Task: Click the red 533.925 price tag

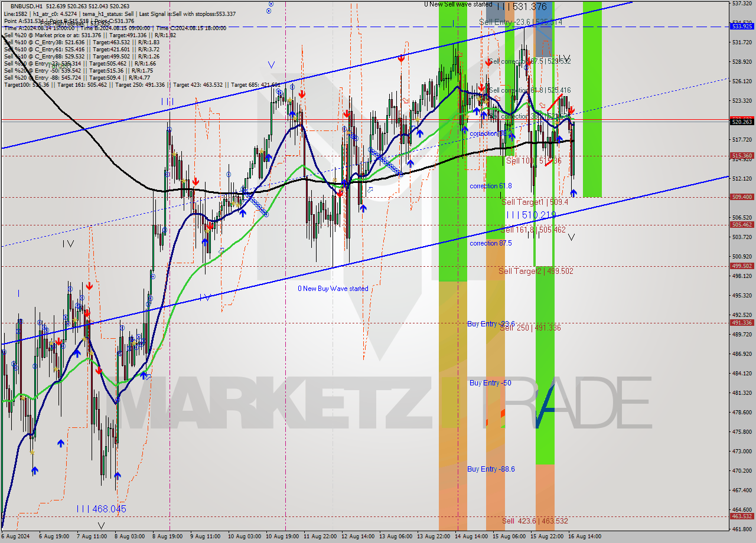Action: 742,27
